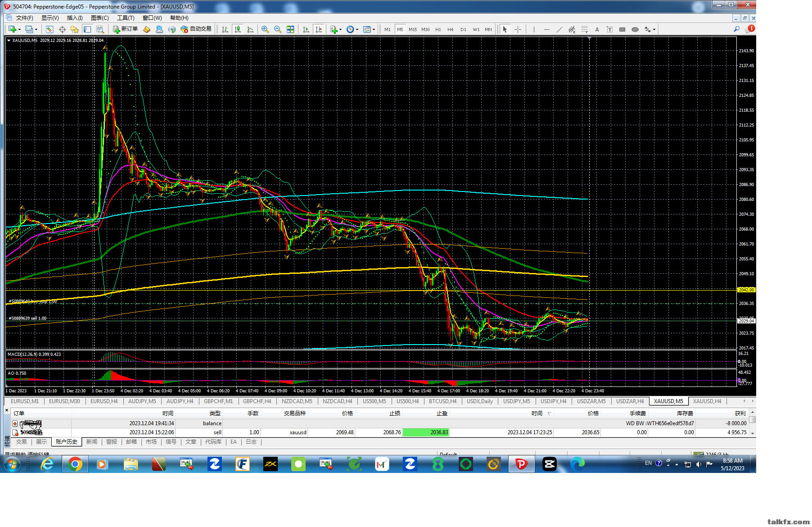The width and height of the screenshot is (812, 527).
Task: Open the 文件(F) menu
Action: click(x=24, y=18)
